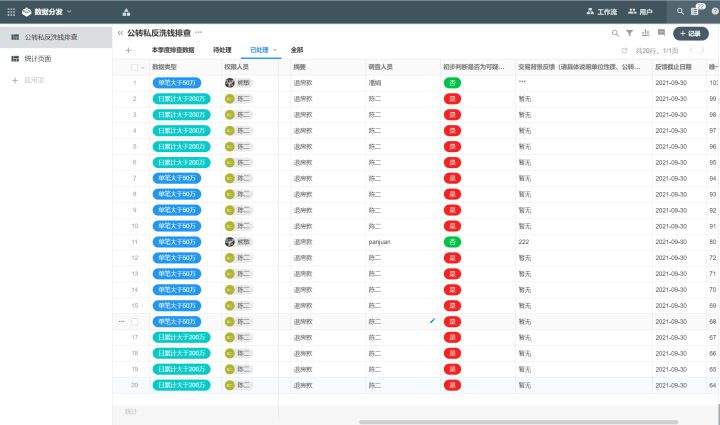Search records with worksheet magnifier icon
This screenshot has height=425, width=720.
point(615,33)
